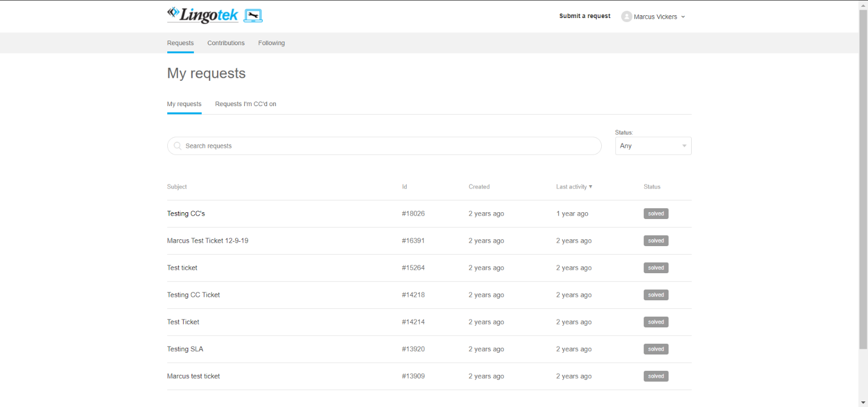Click Submit a request link
This screenshot has width=868, height=407.
[584, 16]
